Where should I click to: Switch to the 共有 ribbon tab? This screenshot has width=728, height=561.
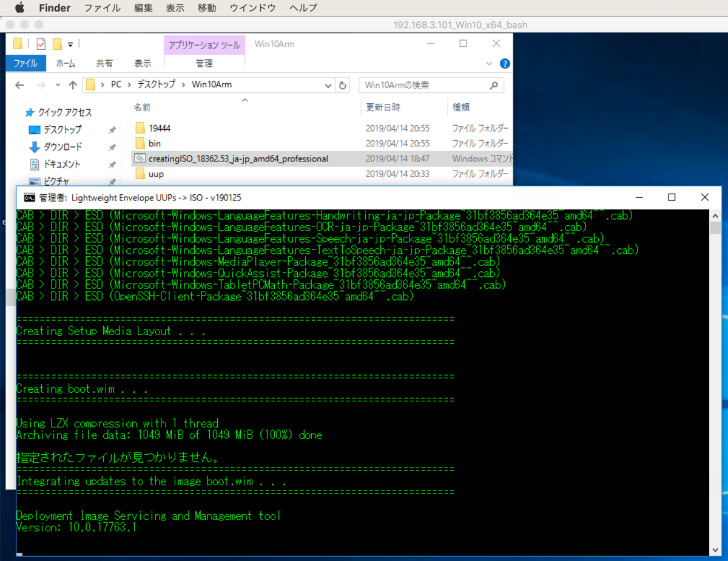104,63
